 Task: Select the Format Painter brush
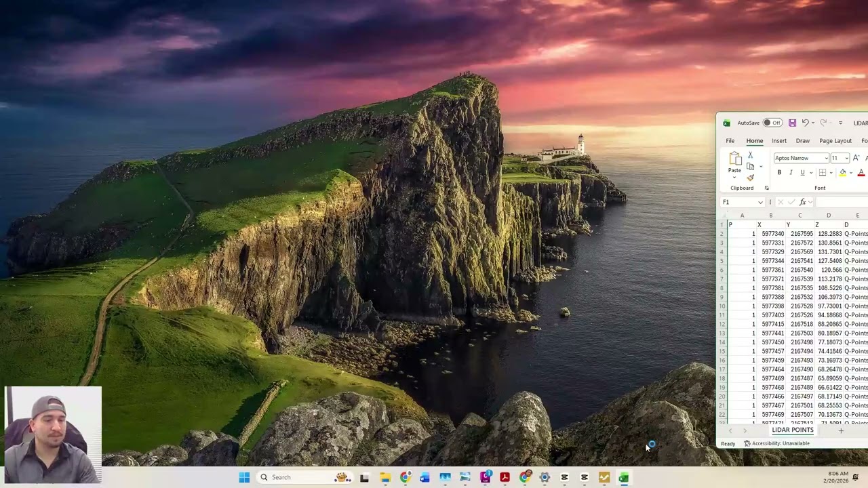point(750,178)
